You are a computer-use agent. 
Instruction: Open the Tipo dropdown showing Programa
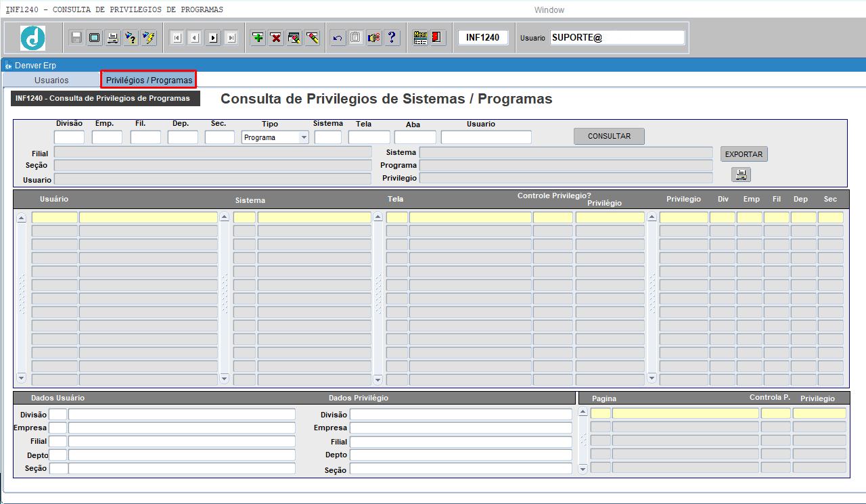click(304, 137)
